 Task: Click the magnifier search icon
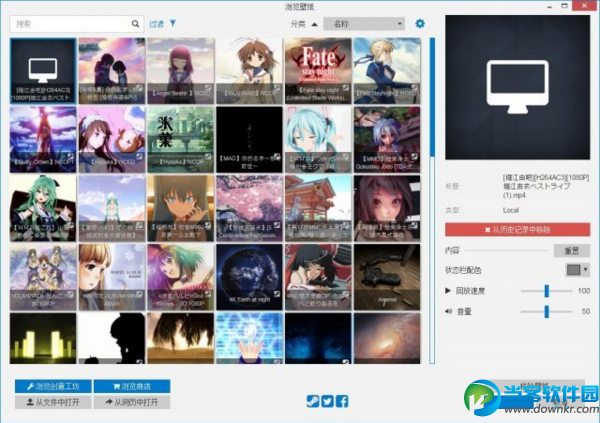pos(135,24)
